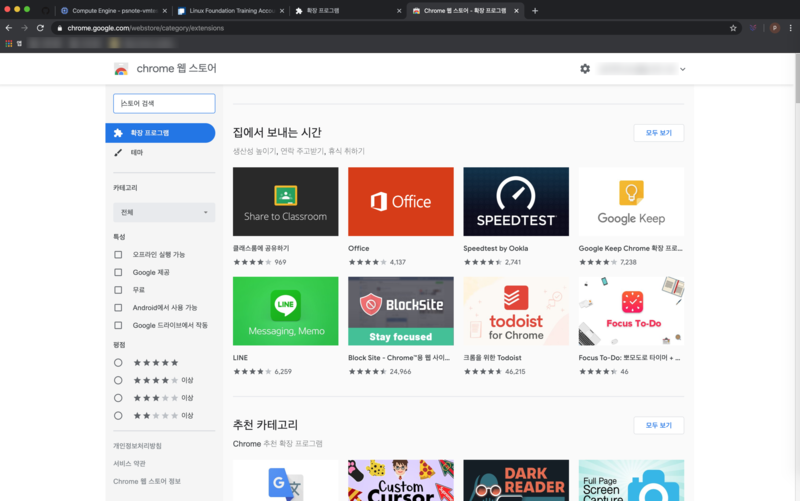The width and height of the screenshot is (800, 501).
Task: Open the Apps grid in the bookmarks bar
Action: [9, 43]
